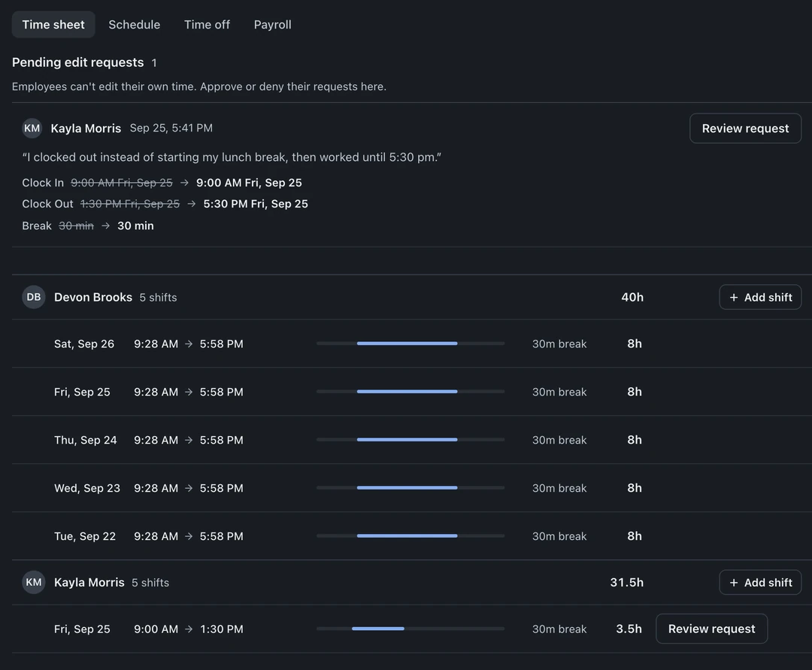812x670 pixels.
Task: Click the Devon Brooks name
Action: [x=93, y=297]
